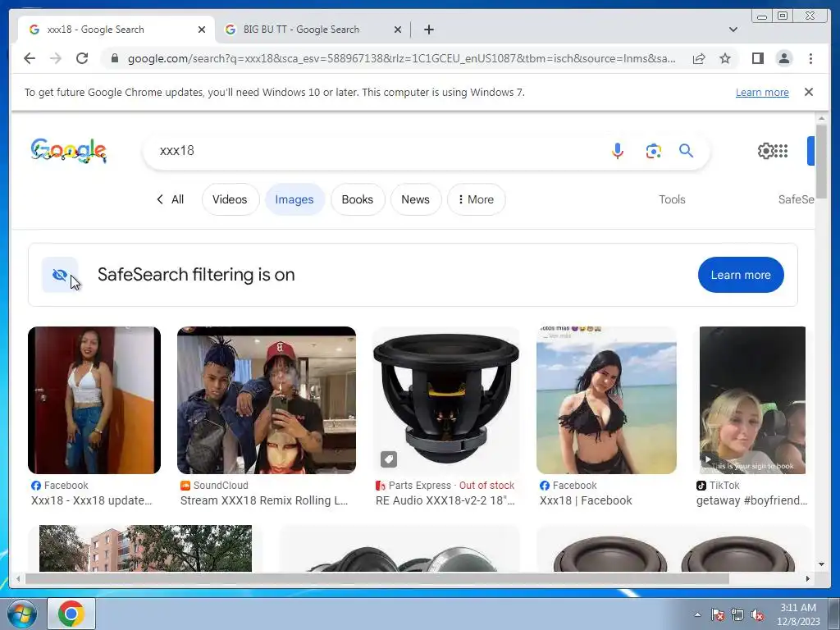This screenshot has width=840, height=630.
Task: Dismiss the Chrome update notification bar
Action: (809, 92)
